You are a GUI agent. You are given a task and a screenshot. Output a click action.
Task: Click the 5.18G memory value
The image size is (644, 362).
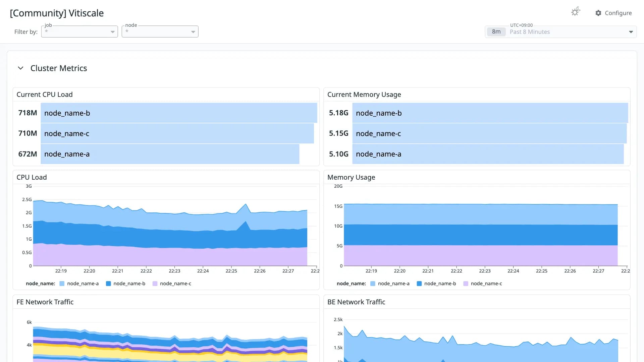tap(338, 113)
